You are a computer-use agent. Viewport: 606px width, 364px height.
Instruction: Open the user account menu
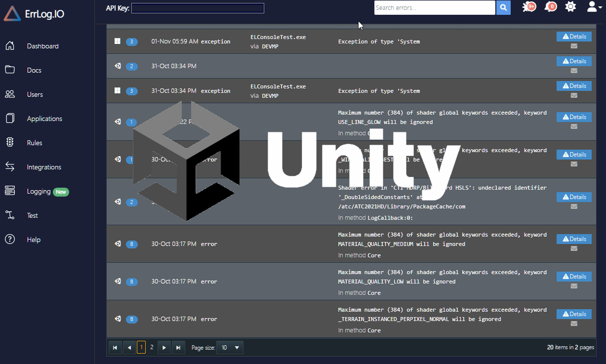click(593, 7)
